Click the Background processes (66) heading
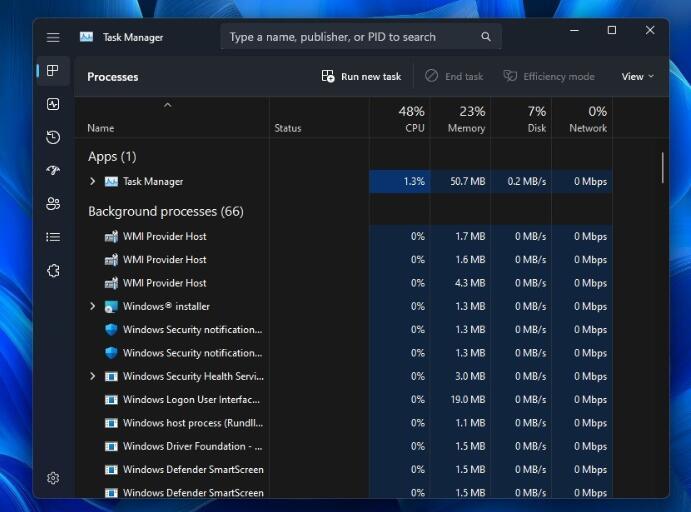This screenshot has height=512, width=691. click(x=166, y=211)
